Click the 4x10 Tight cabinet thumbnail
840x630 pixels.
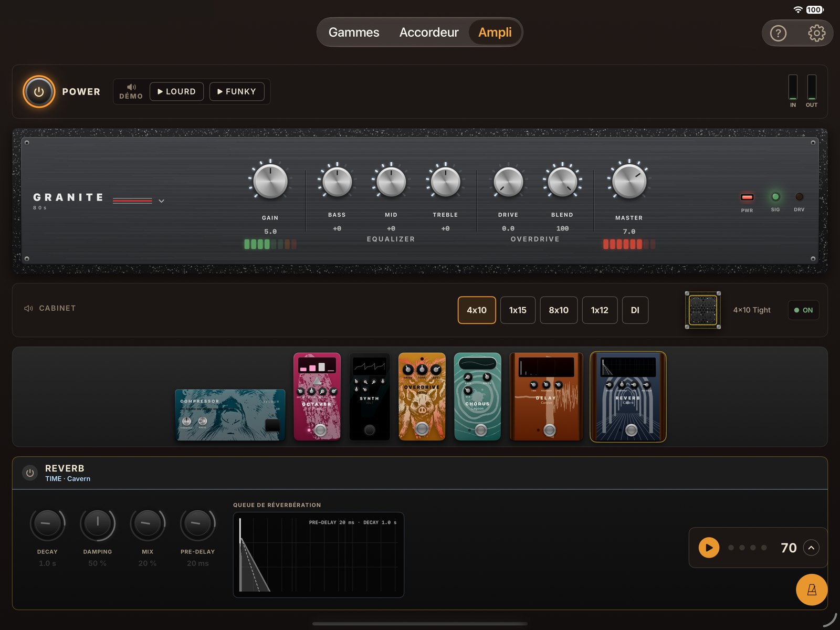(x=702, y=310)
